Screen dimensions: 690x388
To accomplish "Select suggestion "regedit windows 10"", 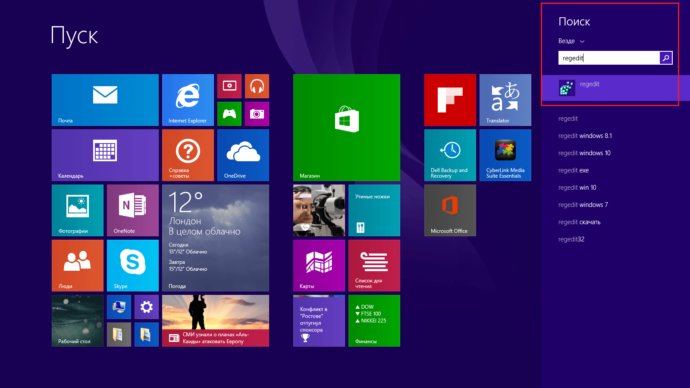I will pyautogui.click(x=584, y=153).
